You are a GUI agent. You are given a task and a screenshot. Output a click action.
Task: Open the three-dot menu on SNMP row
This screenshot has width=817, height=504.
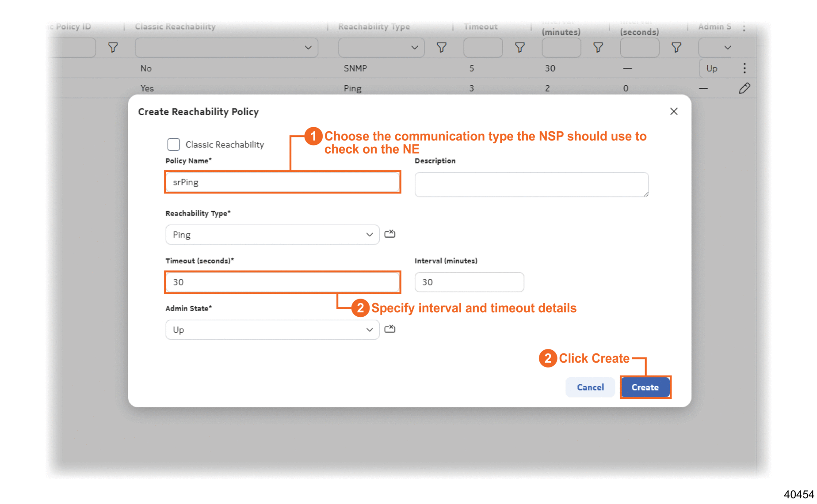pos(744,68)
